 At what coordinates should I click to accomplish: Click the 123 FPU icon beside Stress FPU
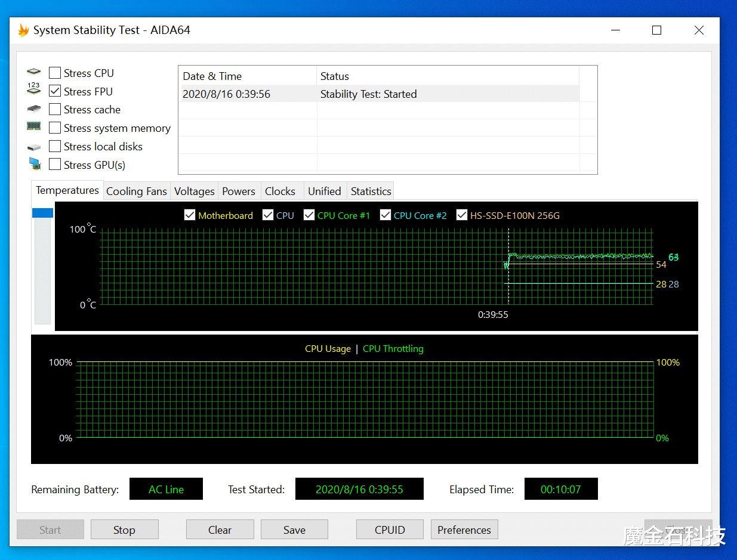(x=34, y=89)
